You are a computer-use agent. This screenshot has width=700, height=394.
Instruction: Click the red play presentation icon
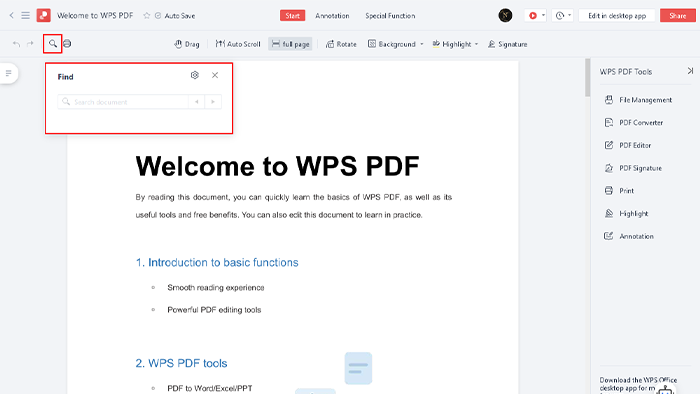(533, 16)
